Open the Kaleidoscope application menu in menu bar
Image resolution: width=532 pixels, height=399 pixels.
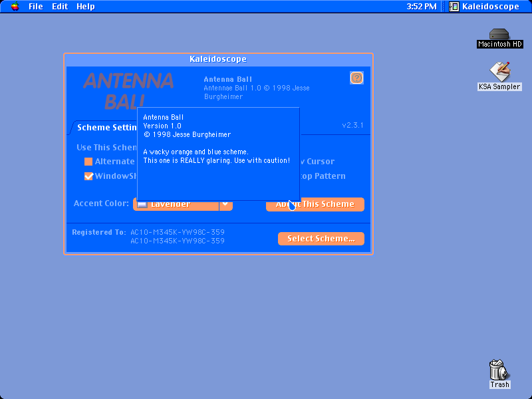[x=485, y=7]
